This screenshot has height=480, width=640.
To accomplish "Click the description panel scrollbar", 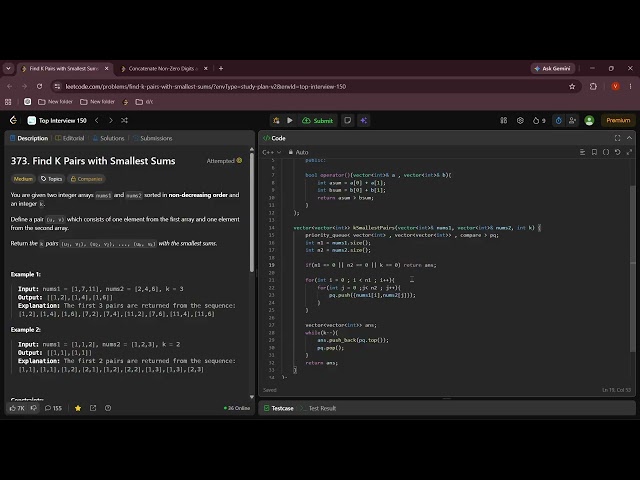I will coord(252,212).
